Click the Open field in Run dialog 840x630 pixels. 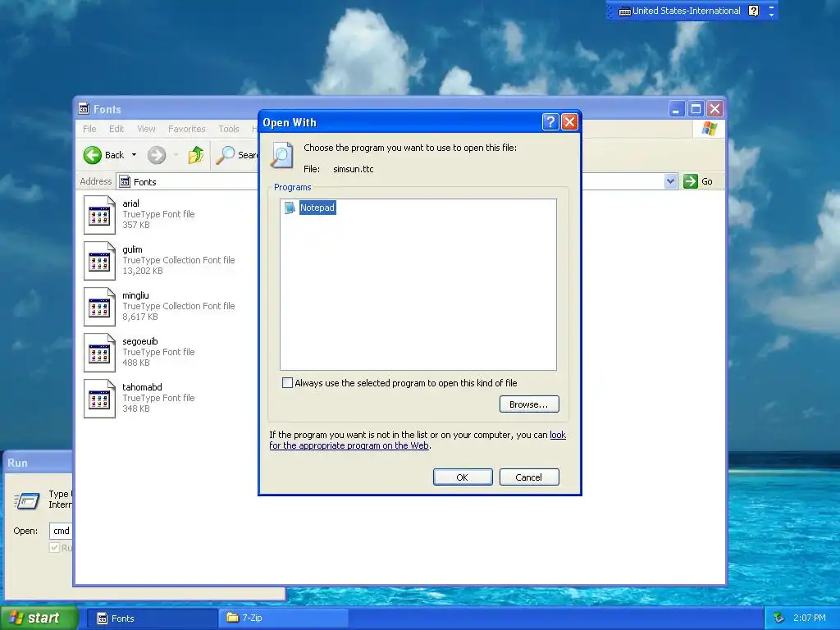61,531
